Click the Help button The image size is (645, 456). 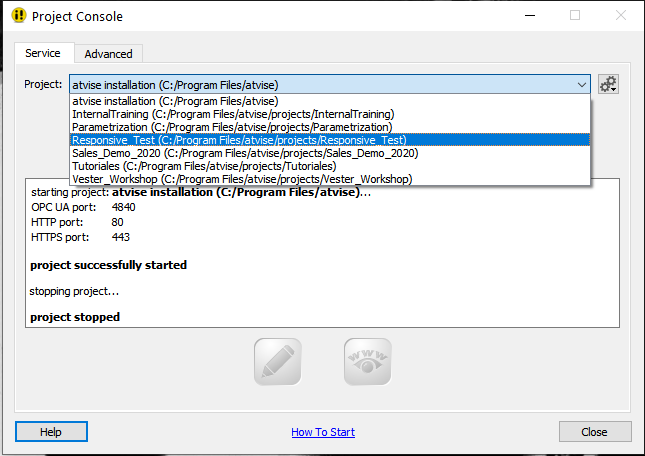click(51, 432)
